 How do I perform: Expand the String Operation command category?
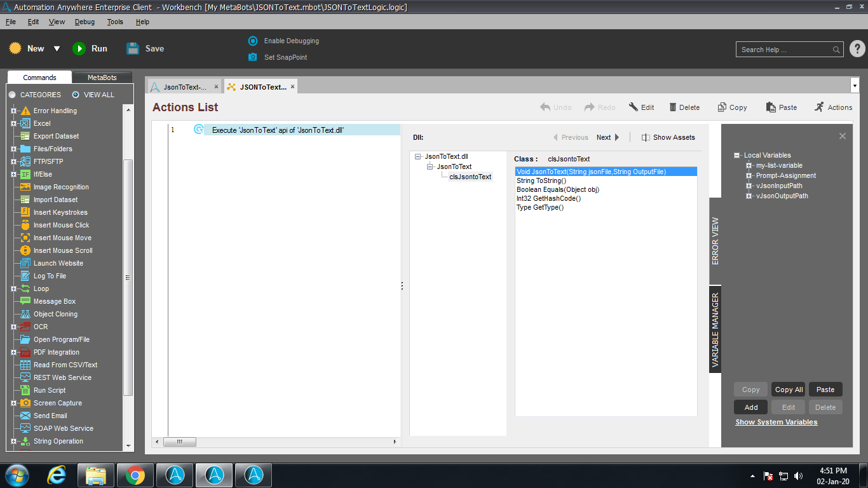(x=13, y=441)
